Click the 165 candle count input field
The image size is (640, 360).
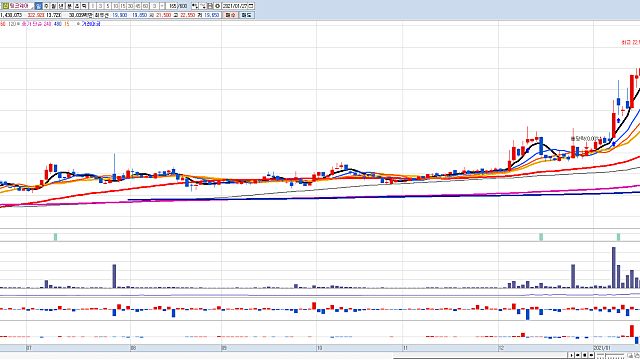point(172,6)
